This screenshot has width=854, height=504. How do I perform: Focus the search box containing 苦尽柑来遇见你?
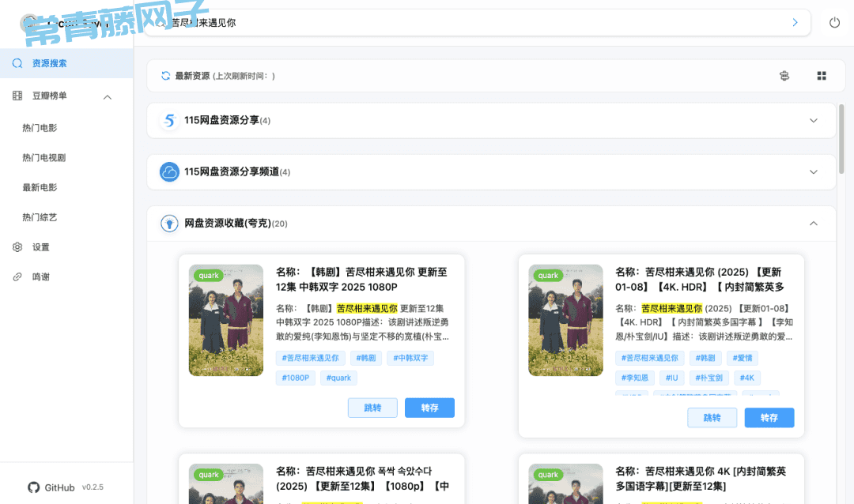click(477, 23)
